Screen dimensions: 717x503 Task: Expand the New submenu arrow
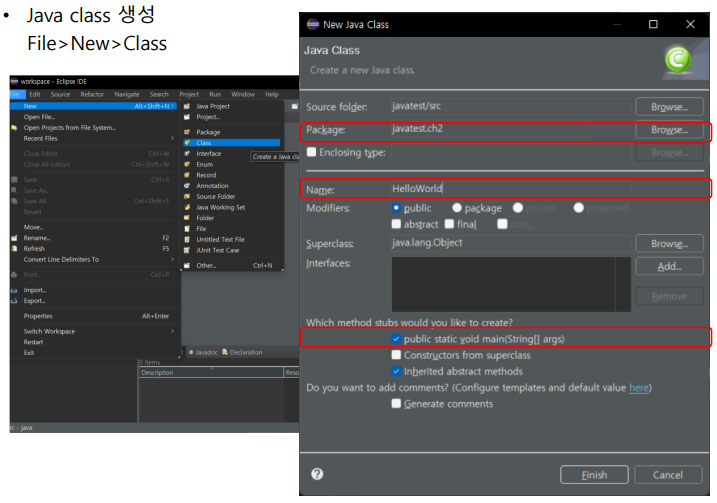pos(172,106)
